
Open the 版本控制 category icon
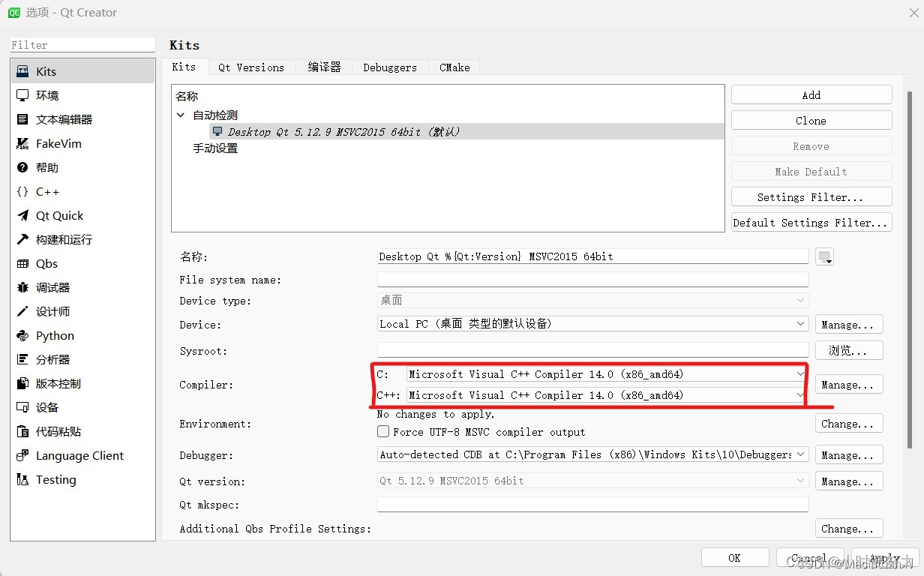tap(22, 383)
